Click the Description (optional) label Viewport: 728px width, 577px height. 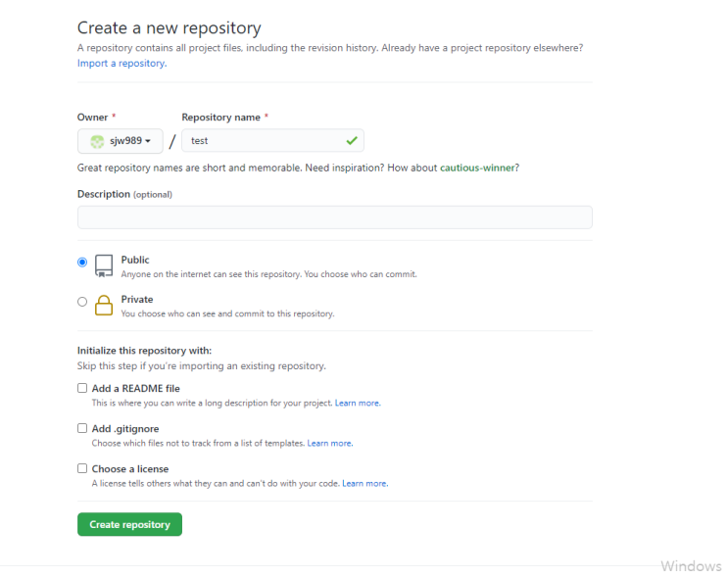click(124, 194)
